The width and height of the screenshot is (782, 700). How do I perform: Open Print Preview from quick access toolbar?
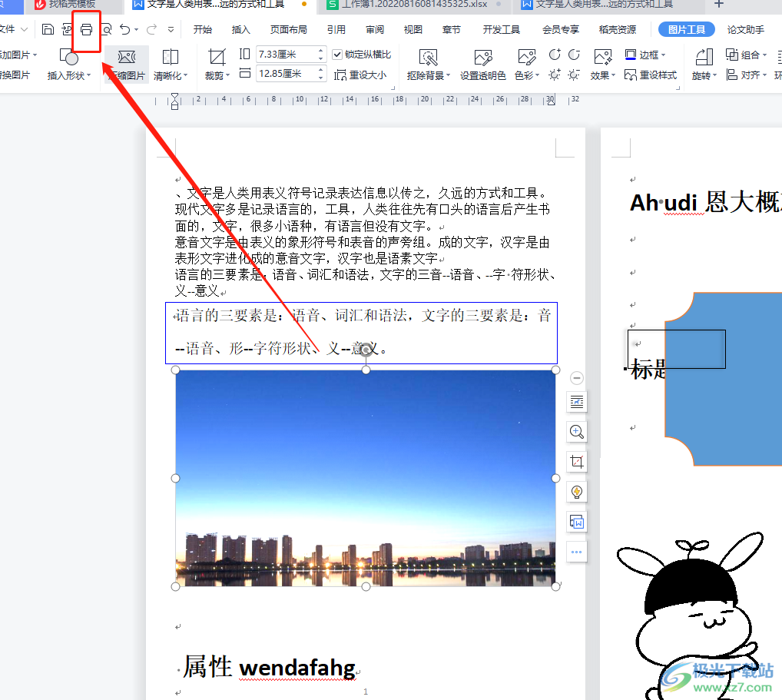click(x=106, y=29)
